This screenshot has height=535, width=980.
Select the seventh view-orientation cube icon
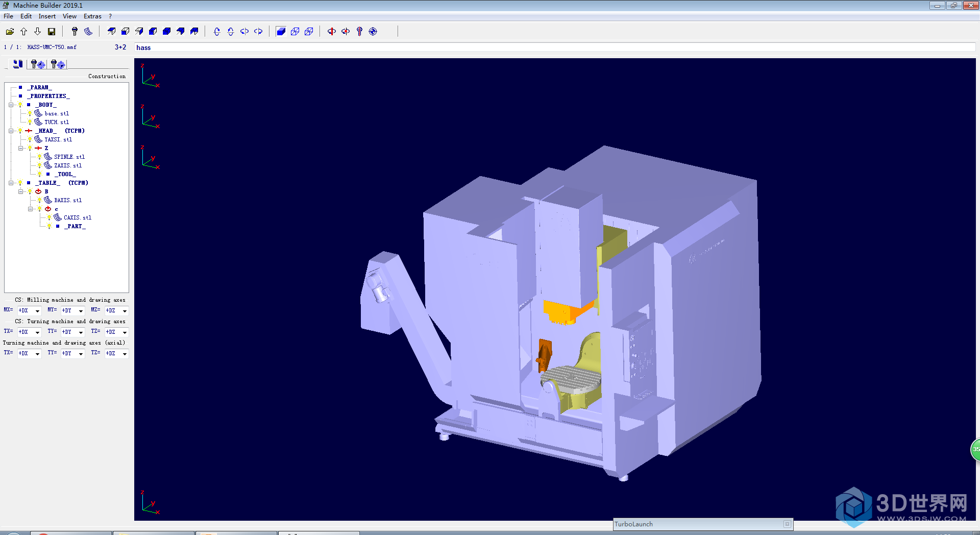click(x=194, y=32)
